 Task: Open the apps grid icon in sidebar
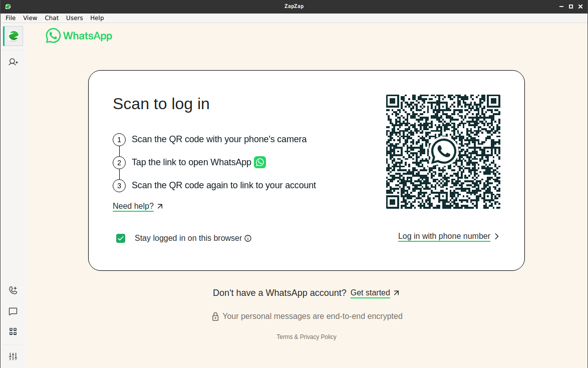(x=13, y=331)
